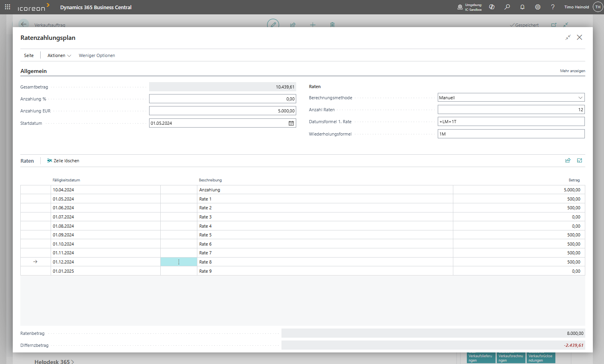Click the search magnifier icon

tap(507, 7)
